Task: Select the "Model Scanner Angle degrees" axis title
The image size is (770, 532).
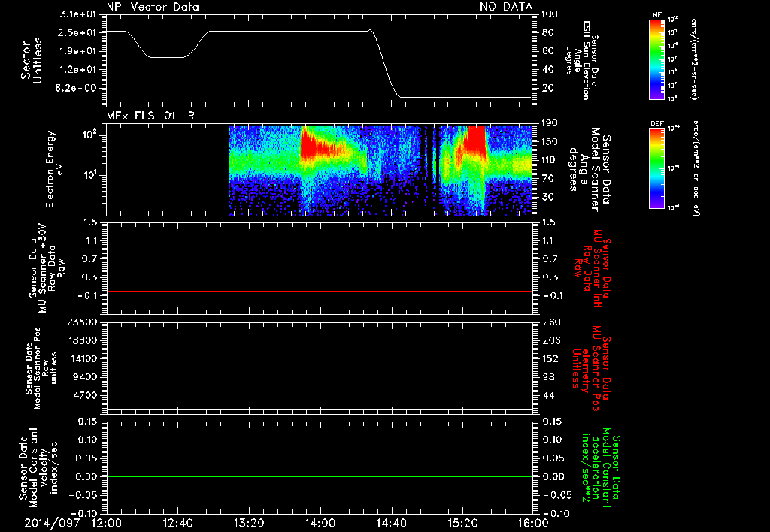Action: (x=590, y=169)
